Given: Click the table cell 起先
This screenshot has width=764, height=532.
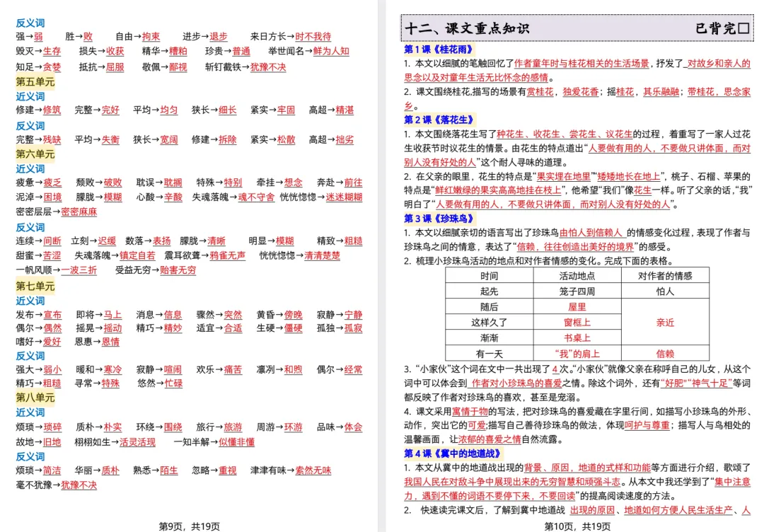Looking at the screenshot, I should click(x=490, y=291).
